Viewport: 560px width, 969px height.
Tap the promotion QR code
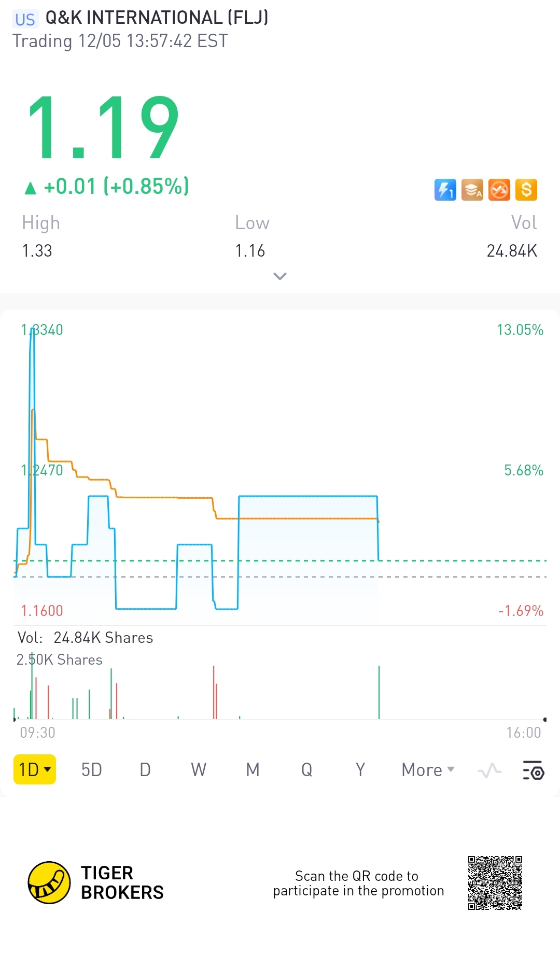(495, 883)
